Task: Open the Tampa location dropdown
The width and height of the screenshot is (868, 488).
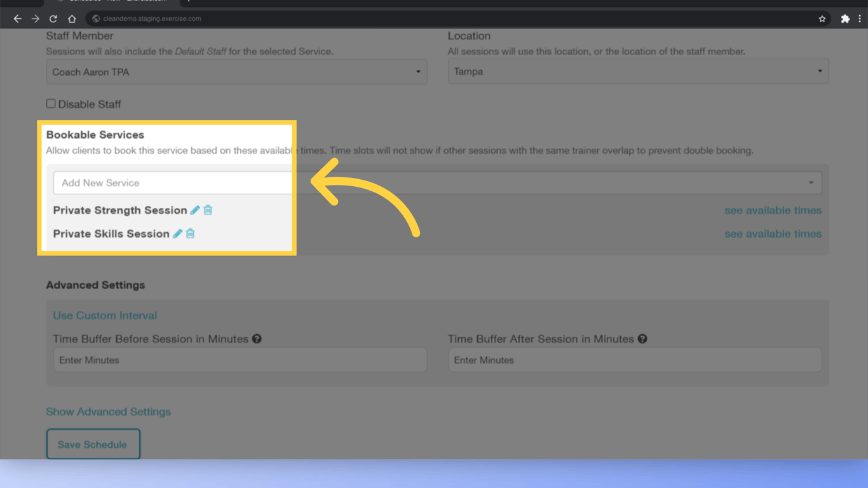Action: point(820,71)
